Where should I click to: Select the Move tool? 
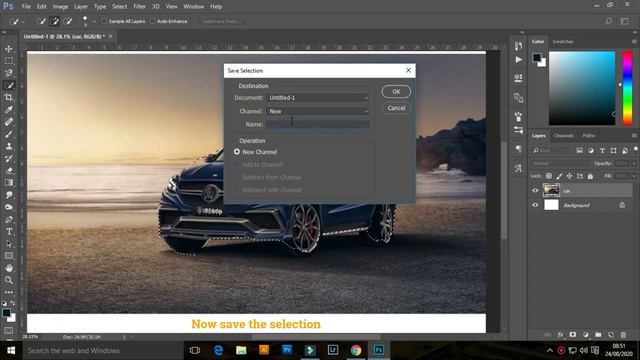[9, 49]
